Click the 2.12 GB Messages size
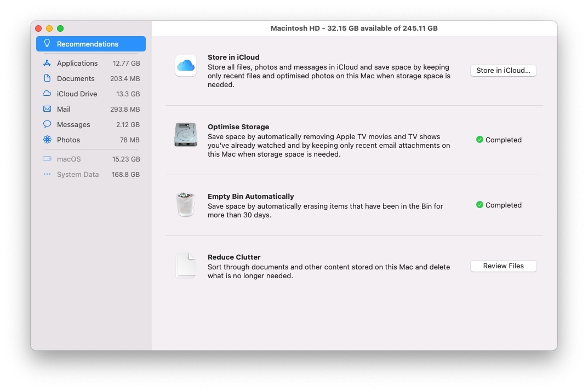The image size is (588, 391). click(x=128, y=125)
